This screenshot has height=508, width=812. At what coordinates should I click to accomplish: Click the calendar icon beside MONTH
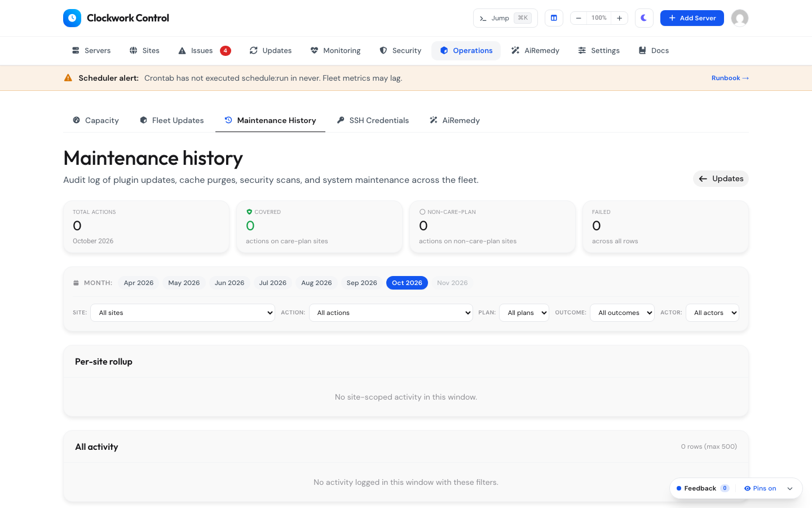pyautogui.click(x=76, y=283)
